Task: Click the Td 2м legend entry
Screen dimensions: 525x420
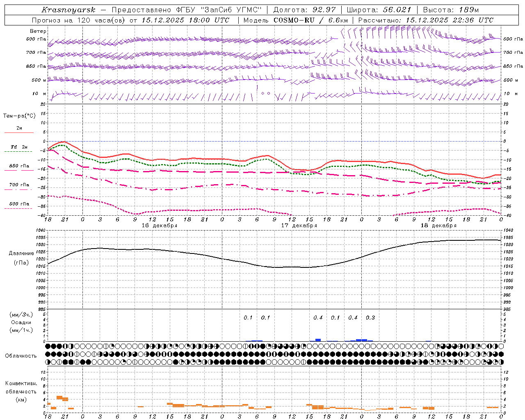Action: (19, 147)
